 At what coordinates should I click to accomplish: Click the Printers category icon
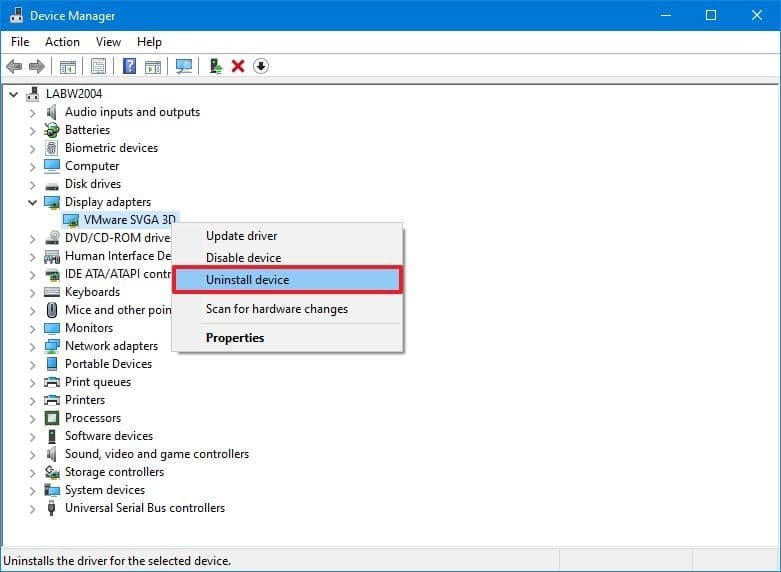[53, 400]
